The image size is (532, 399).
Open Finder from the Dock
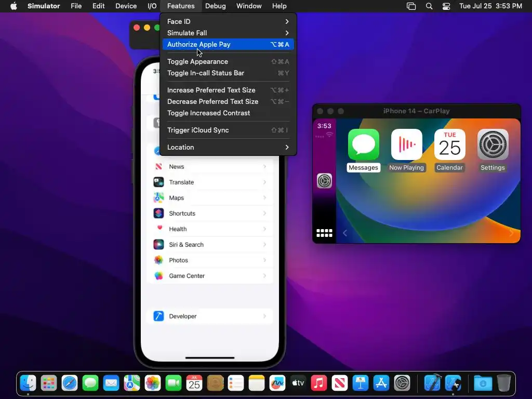click(28, 383)
